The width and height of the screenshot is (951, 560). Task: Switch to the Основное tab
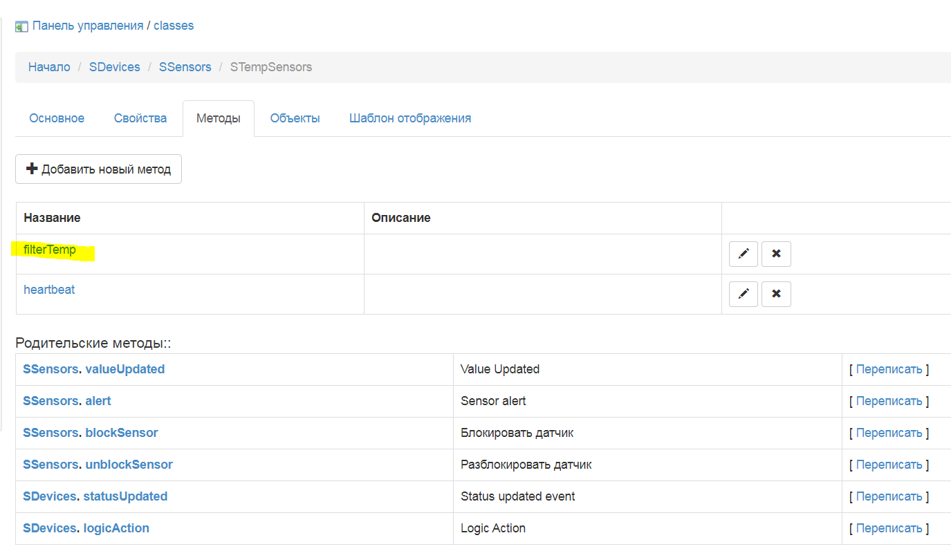pos(57,118)
